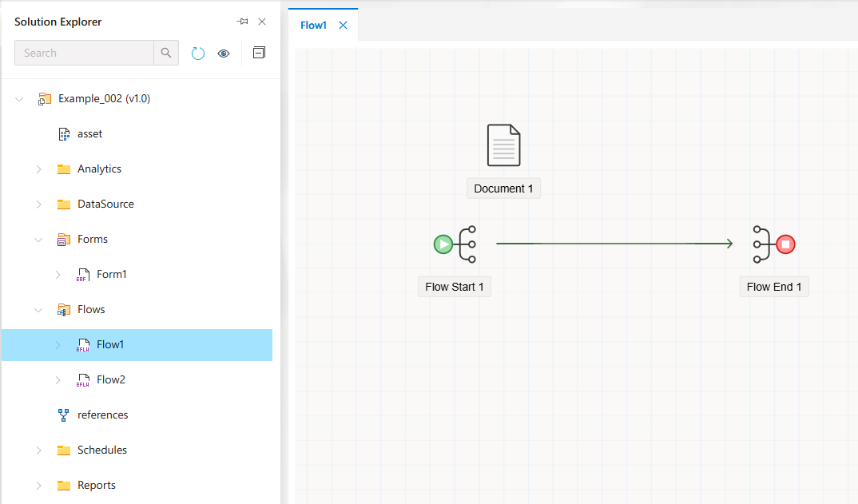Image resolution: width=858 pixels, height=504 pixels.
Task: Click the DataSource folder icon
Action: click(64, 204)
